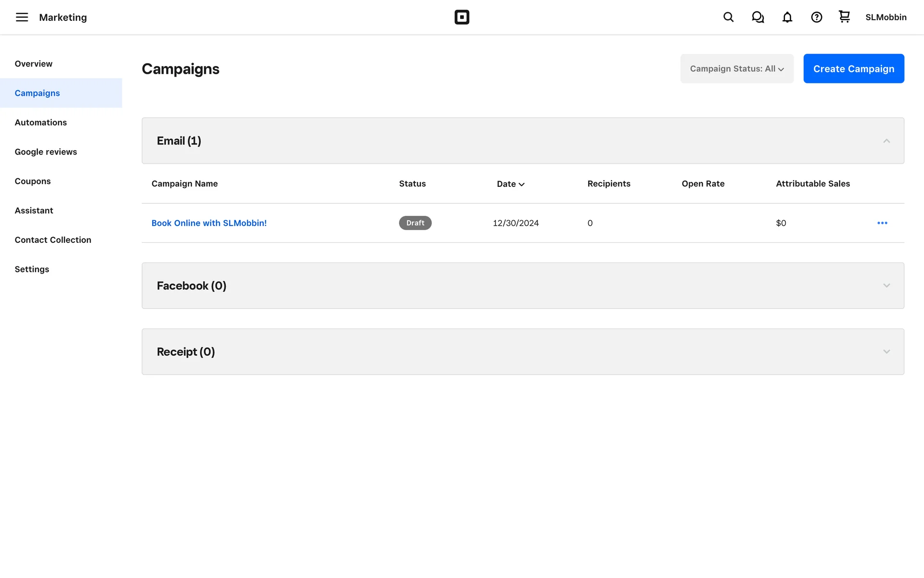This screenshot has width=924, height=578.
Task: Expand the Facebook (0) section
Action: 886,286
